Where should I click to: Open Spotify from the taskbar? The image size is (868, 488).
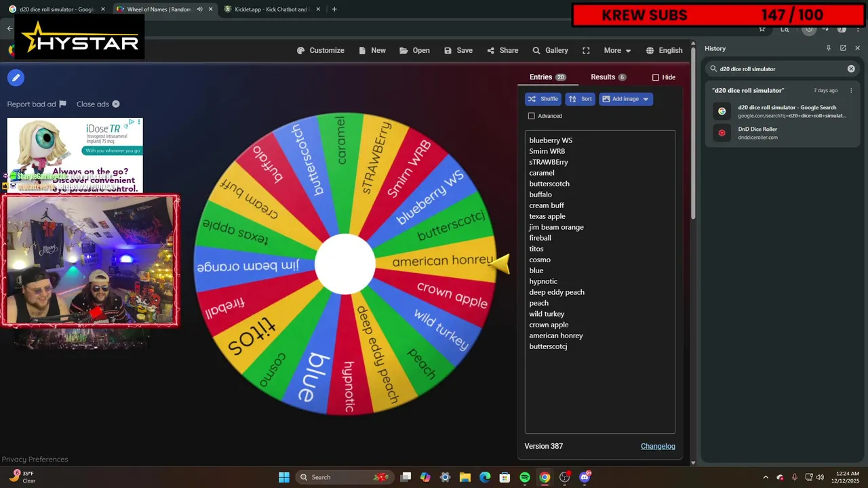click(x=524, y=477)
